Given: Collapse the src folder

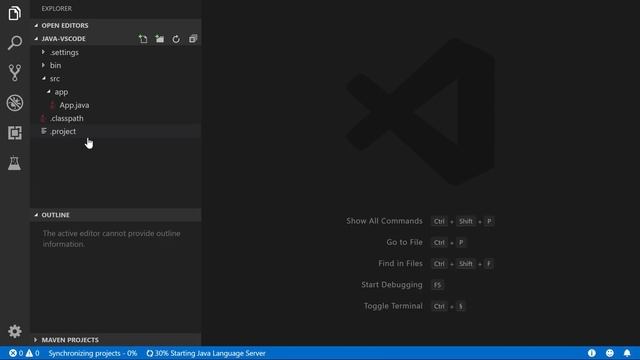Looking at the screenshot, I should 44,78.
